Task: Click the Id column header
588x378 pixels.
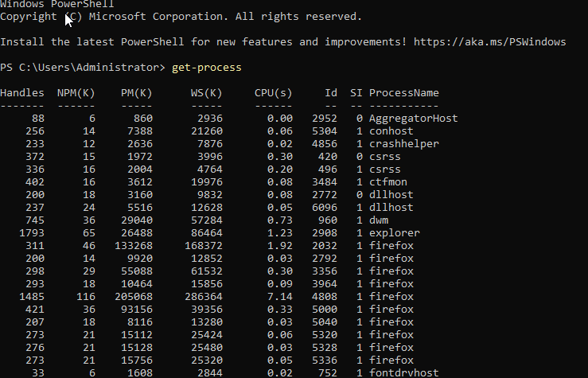Action: coord(331,92)
